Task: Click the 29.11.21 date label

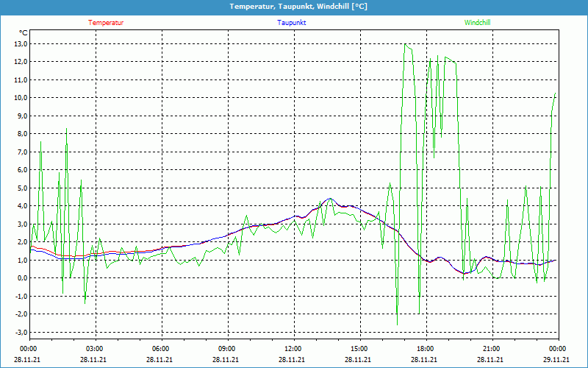Action: [557, 360]
